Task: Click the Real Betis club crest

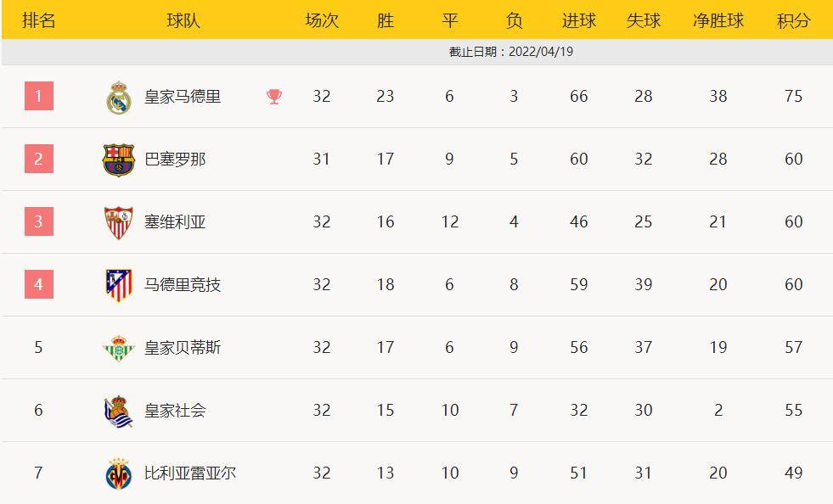Action: click(118, 348)
